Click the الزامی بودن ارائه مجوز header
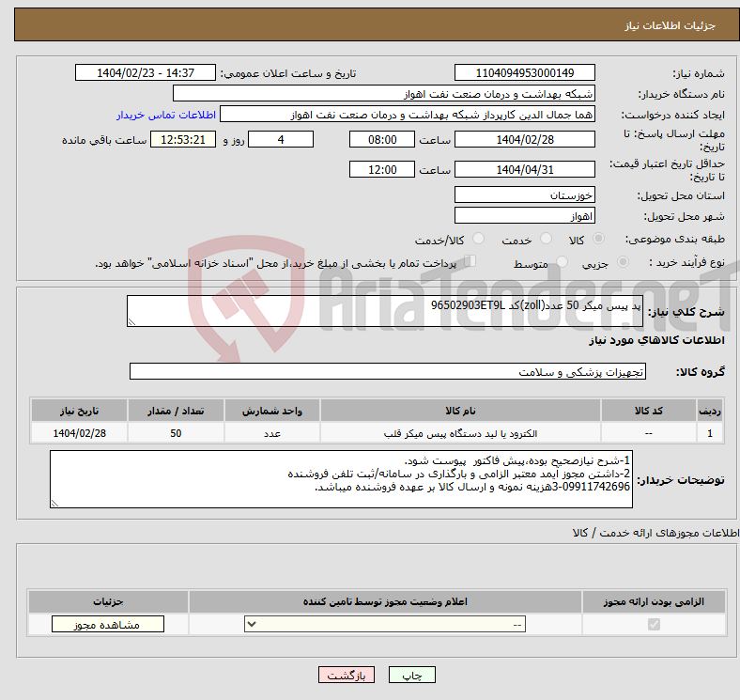Screen dimensions: 740x700 654,601
